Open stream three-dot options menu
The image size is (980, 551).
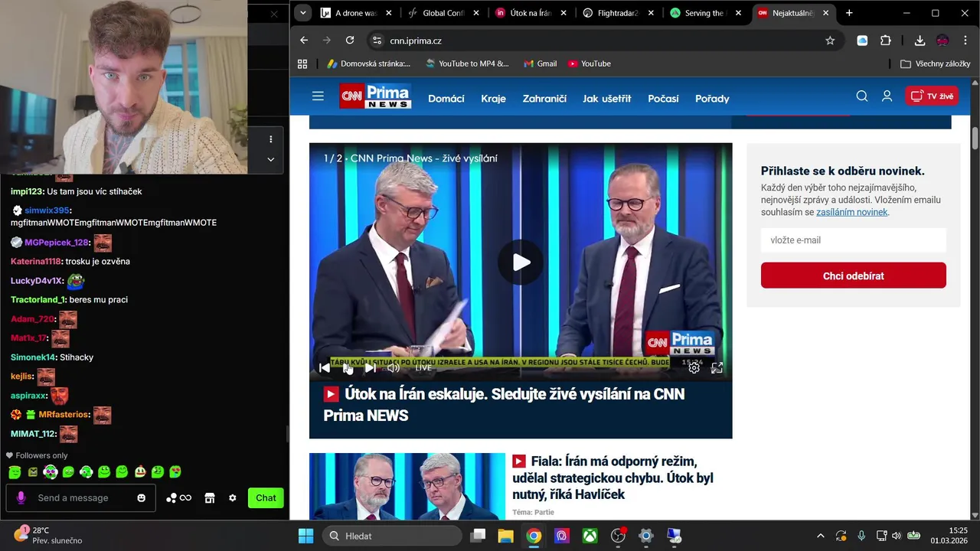coord(270,139)
